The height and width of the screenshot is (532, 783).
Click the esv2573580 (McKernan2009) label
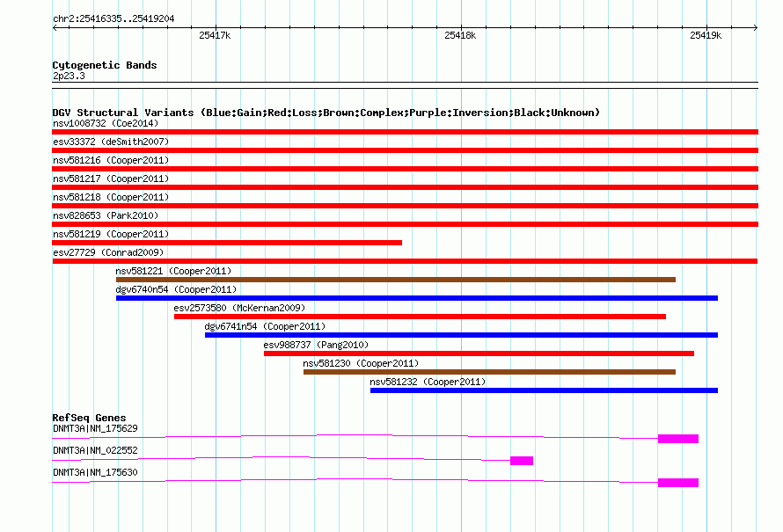click(x=239, y=308)
